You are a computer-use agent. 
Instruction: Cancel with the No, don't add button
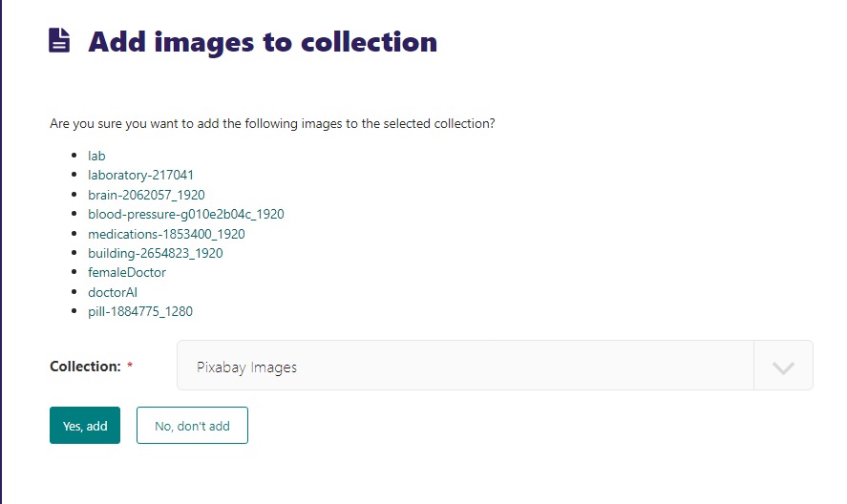coord(192,426)
